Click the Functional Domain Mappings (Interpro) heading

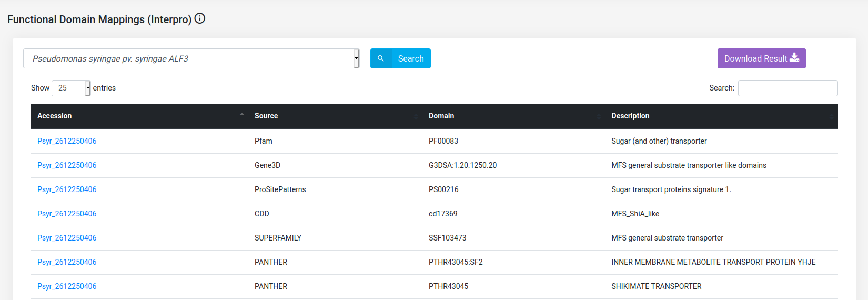coord(99,19)
